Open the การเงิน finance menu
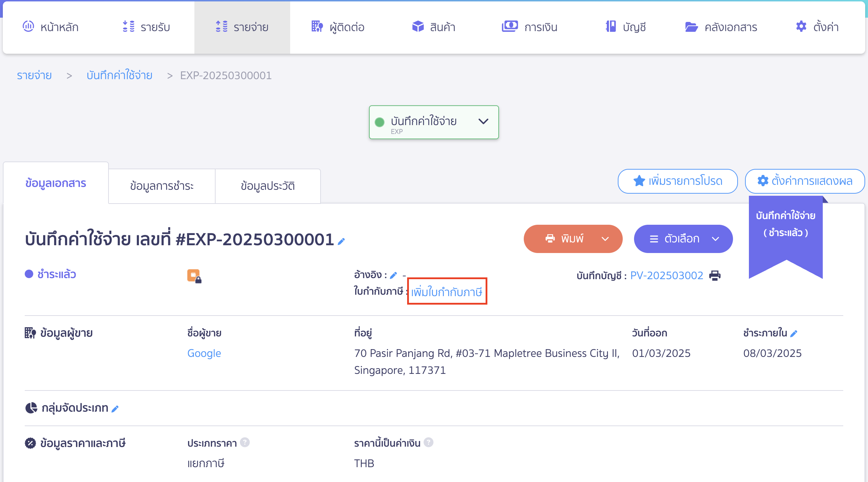 (x=529, y=27)
